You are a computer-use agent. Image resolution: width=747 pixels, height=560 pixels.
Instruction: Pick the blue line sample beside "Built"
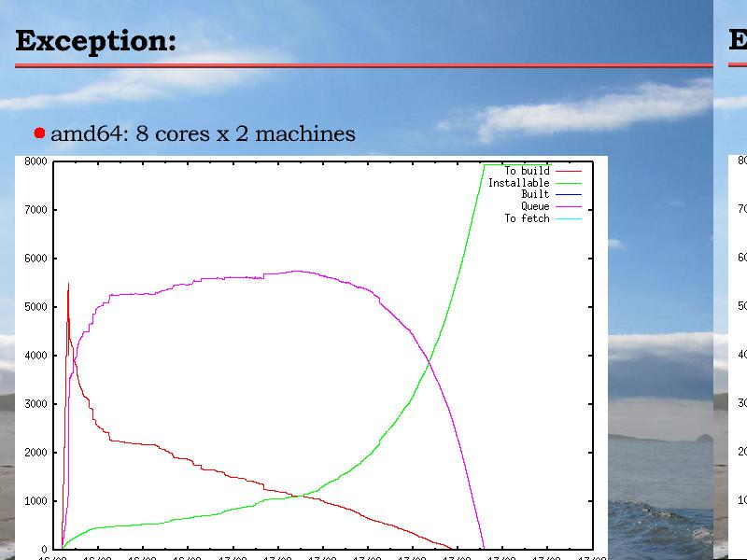click(569, 194)
